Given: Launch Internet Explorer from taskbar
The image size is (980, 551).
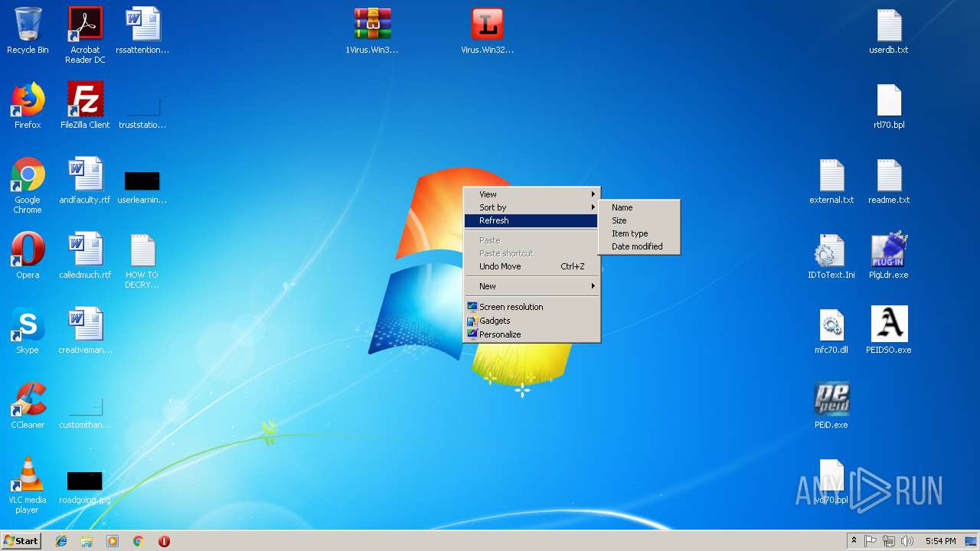Looking at the screenshot, I should coord(61,541).
